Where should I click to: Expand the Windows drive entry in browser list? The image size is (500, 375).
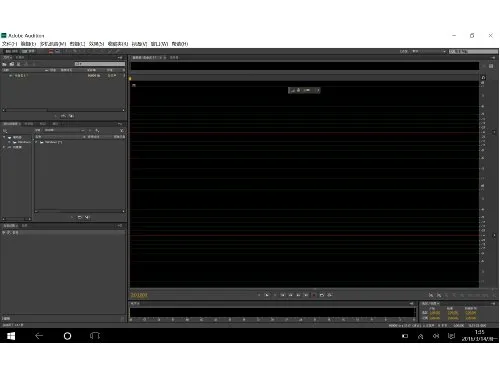click(36, 142)
